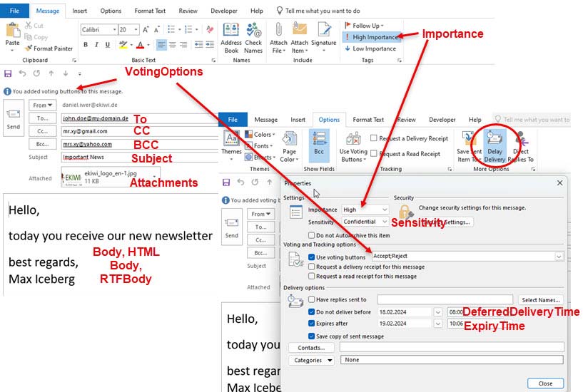Screen dimensions: 588x392
Task: Enable Request a Delivery Receipt in ribbon
Action: coord(373,138)
